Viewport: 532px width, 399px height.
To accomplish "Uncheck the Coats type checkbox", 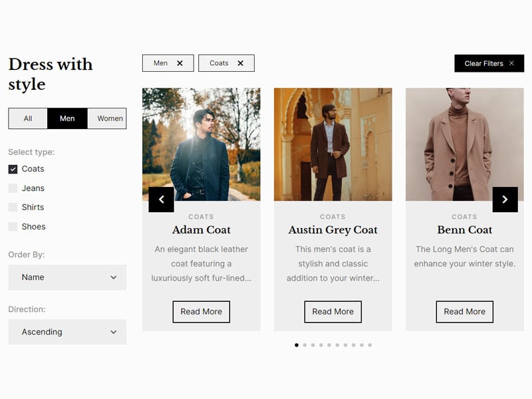I will (x=13, y=169).
